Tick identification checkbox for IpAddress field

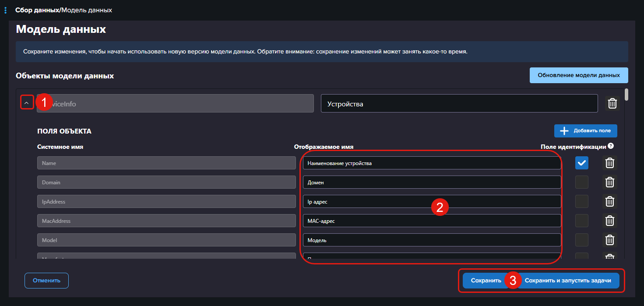coord(581,201)
